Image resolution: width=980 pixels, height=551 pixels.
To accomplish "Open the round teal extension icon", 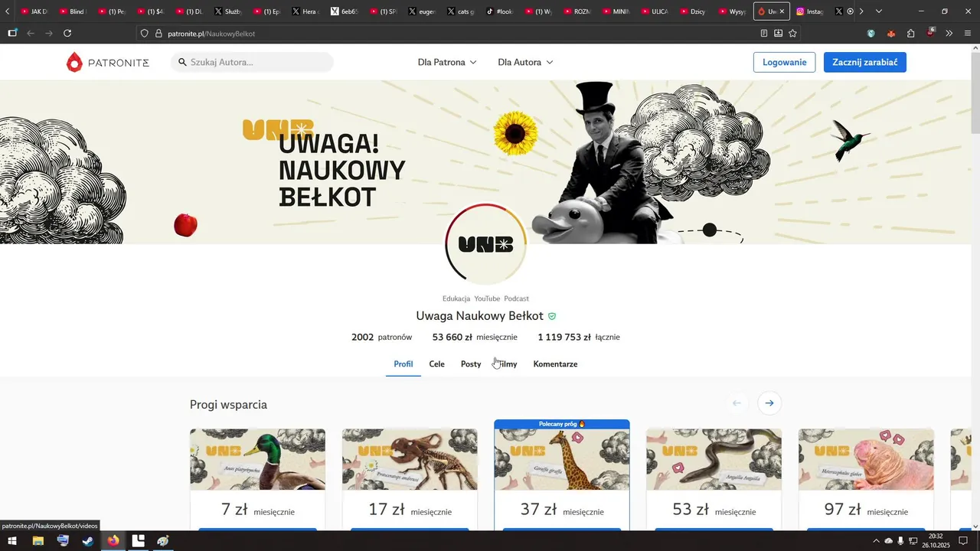I will click(871, 34).
